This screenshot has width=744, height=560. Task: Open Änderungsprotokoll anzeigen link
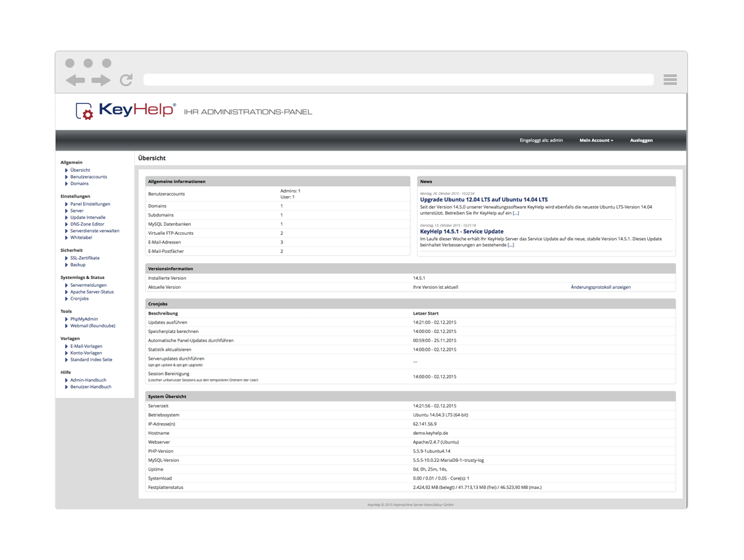coord(600,287)
